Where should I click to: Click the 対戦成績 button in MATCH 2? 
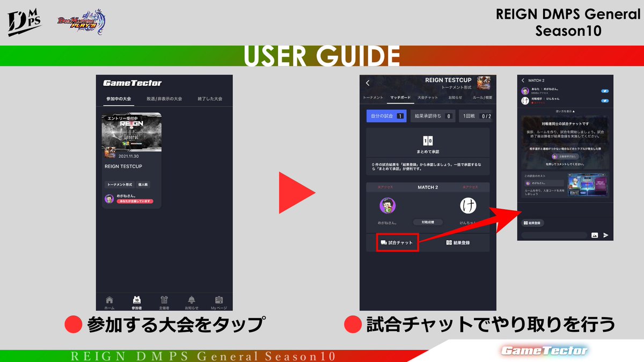(x=428, y=221)
